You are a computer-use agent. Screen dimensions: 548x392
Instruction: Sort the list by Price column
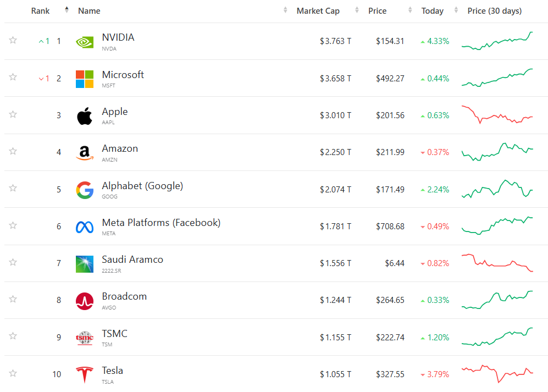[378, 11]
